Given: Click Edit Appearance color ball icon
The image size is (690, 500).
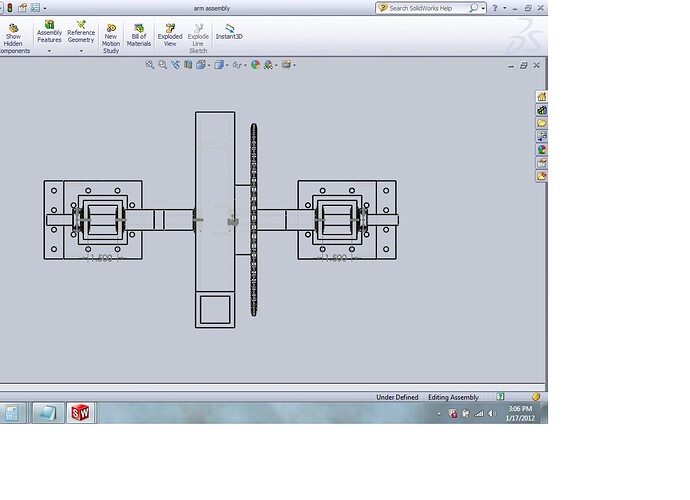Looking at the screenshot, I should (x=255, y=65).
